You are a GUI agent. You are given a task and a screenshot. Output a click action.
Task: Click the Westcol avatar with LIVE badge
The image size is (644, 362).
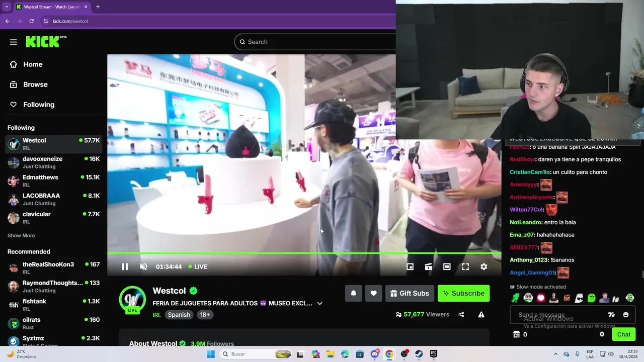click(x=132, y=300)
